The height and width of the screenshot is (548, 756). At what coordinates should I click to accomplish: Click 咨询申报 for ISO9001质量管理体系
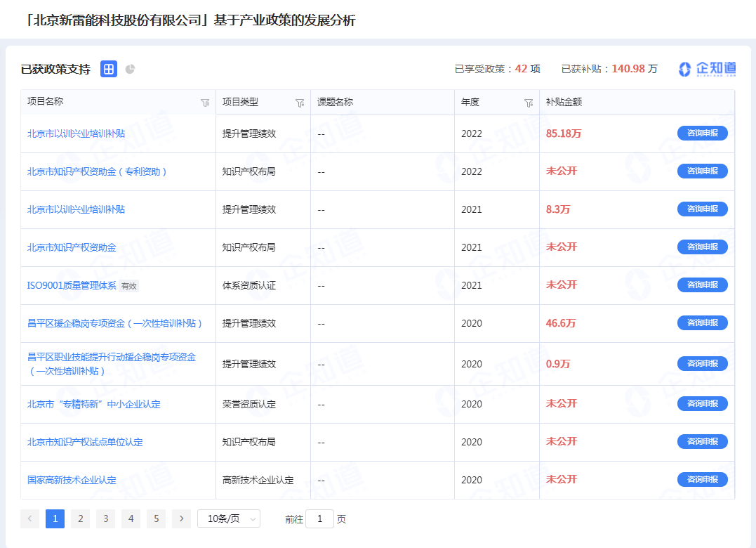[703, 285]
